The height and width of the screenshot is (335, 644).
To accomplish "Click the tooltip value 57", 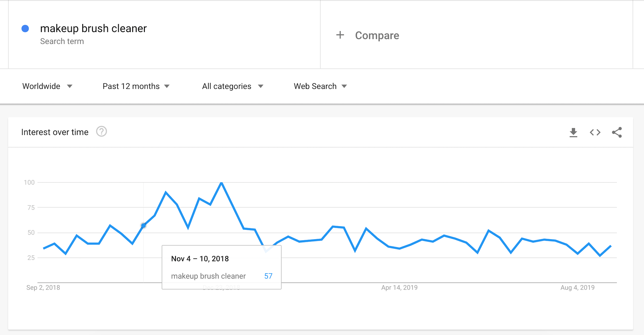I will pos(268,276).
